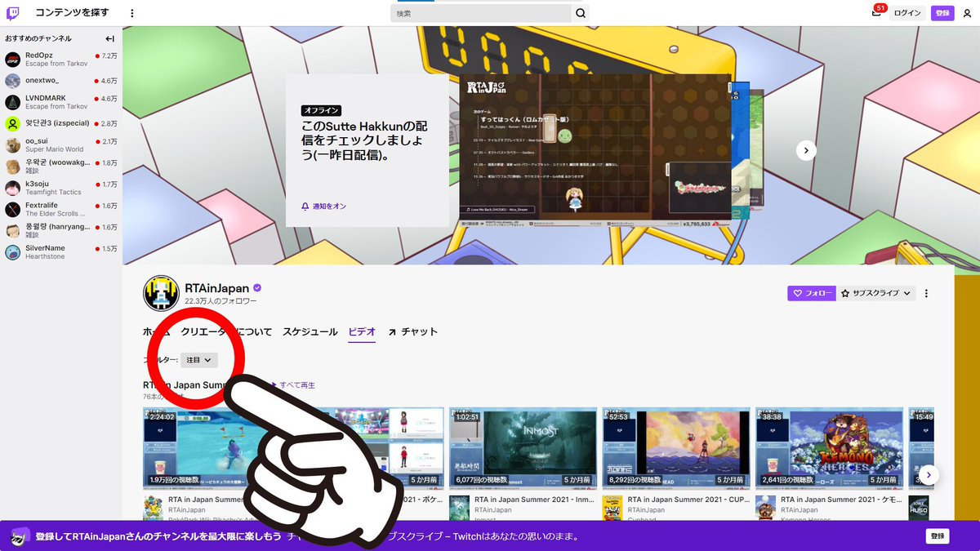Open the チャット tab
Screen dimensions: 980x551
(x=413, y=331)
